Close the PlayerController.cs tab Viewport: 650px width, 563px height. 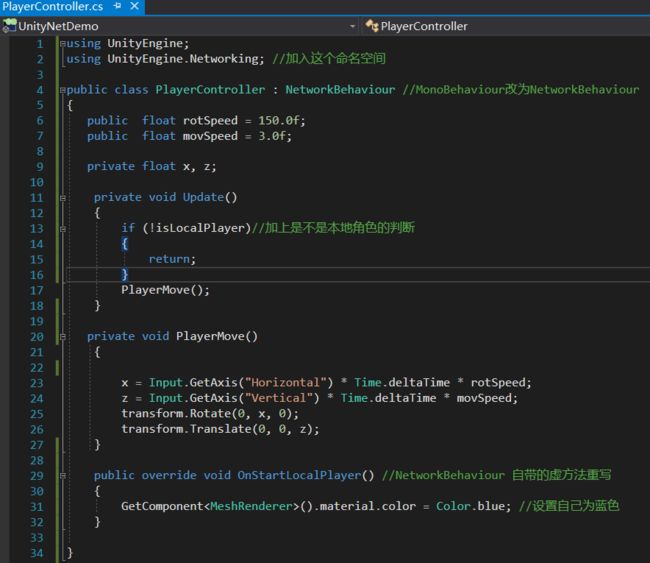pyautogui.click(x=134, y=6)
